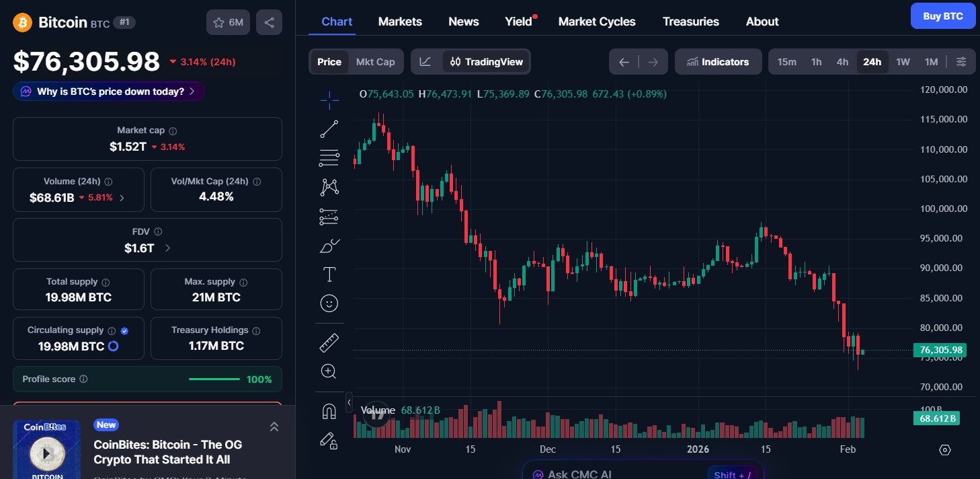The height and width of the screenshot is (479, 980).
Task: Select the brush drawing tool
Action: 329,246
